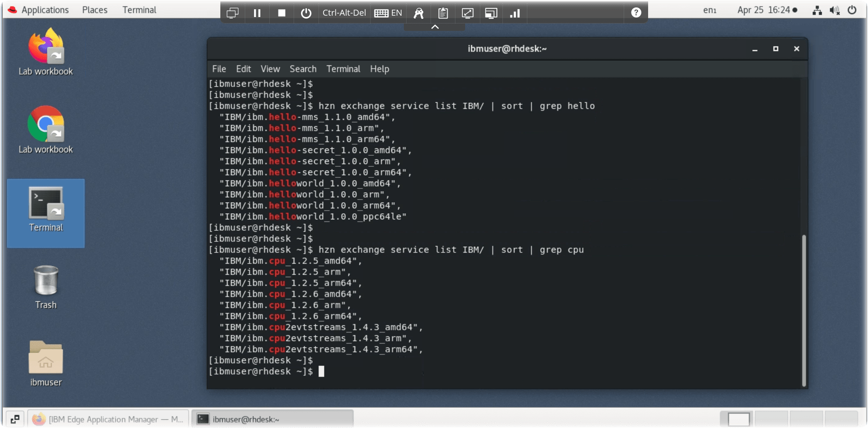
Task: Open the clipboard icon in VM toolbar
Action: (x=443, y=13)
